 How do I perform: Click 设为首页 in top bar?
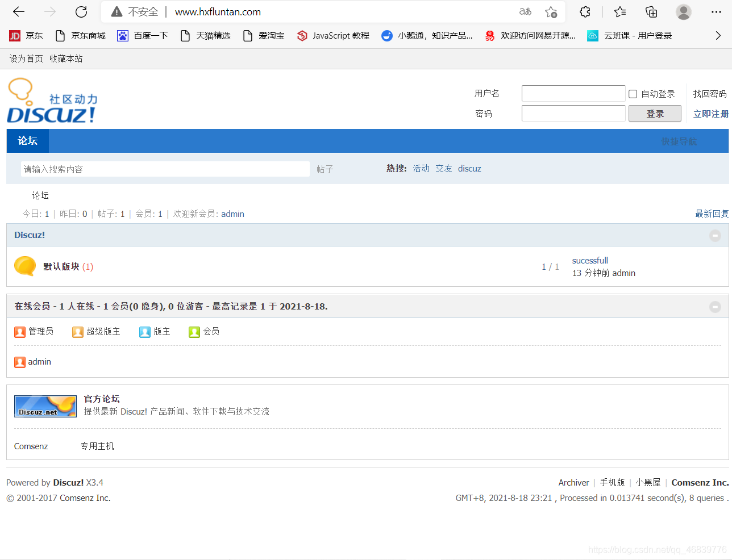[26, 58]
